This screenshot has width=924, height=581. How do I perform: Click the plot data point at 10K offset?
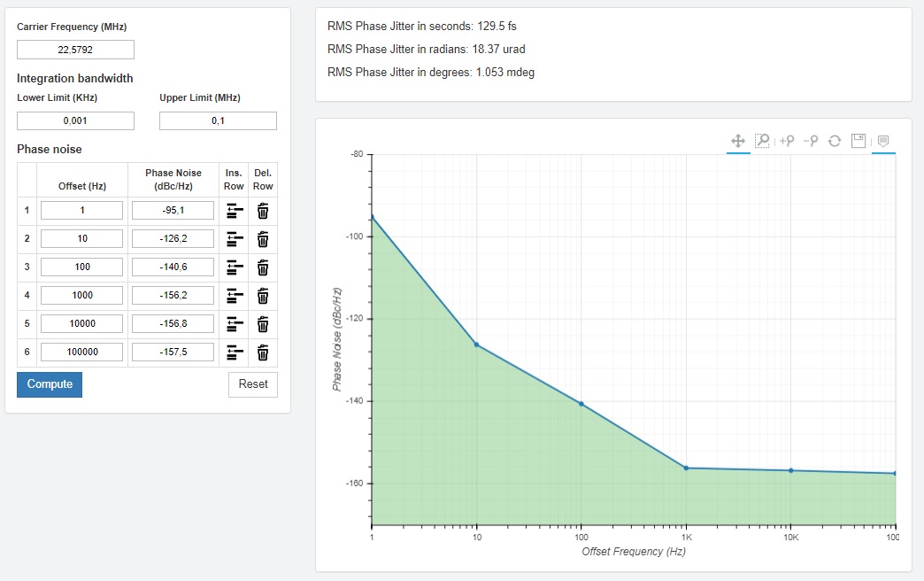click(791, 470)
